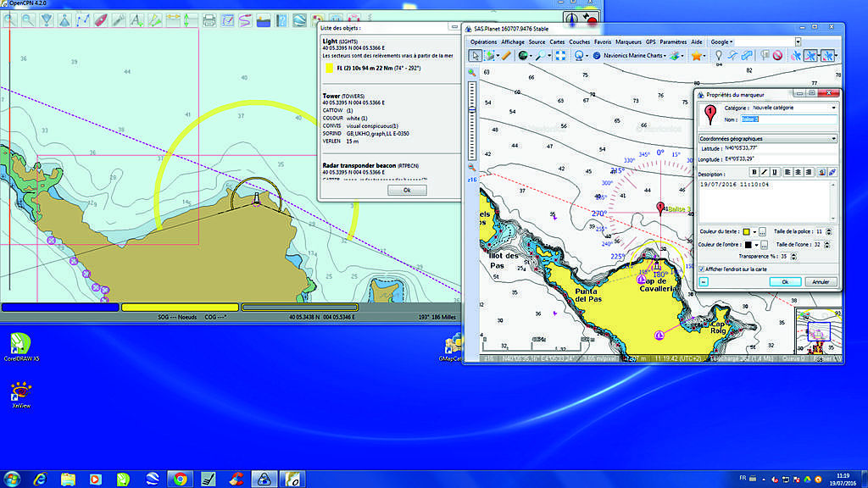Click zoom in magnifier above SAS.Planet zoom slider
The height and width of the screenshot is (488, 868).
pyautogui.click(x=471, y=73)
